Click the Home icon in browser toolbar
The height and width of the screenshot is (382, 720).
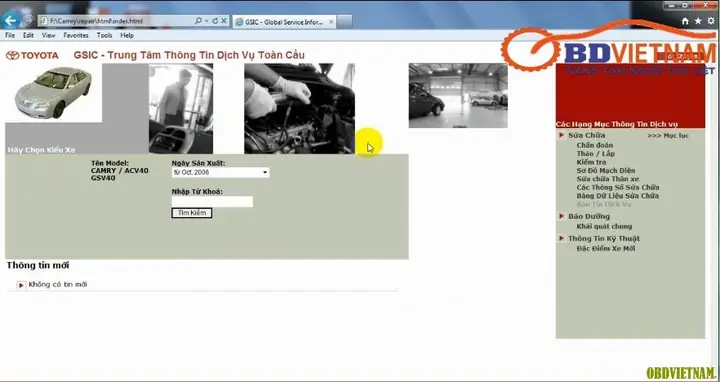(685, 21)
